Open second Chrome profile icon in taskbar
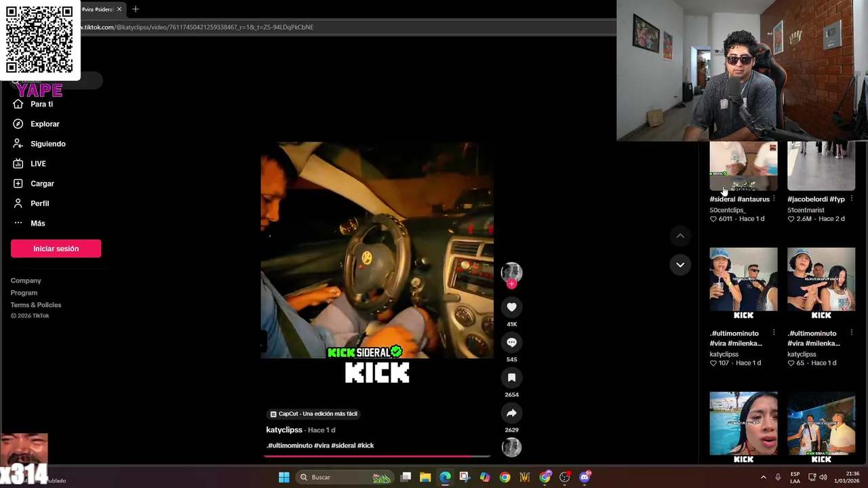The image size is (868, 488). tap(545, 477)
